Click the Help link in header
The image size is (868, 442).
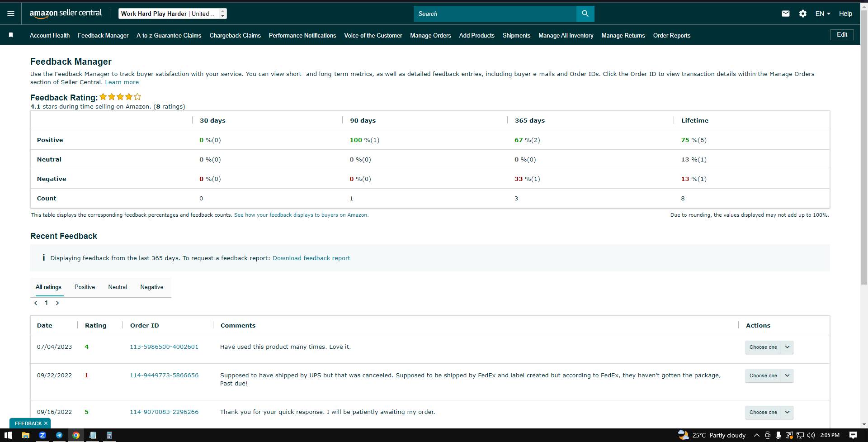pyautogui.click(x=845, y=14)
